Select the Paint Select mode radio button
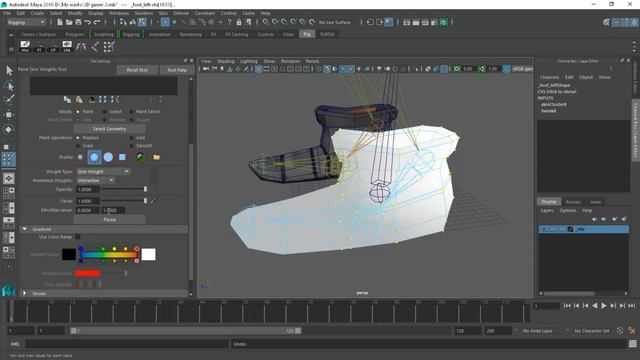The height and width of the screenshot is (360, 640). coord(131,111)
